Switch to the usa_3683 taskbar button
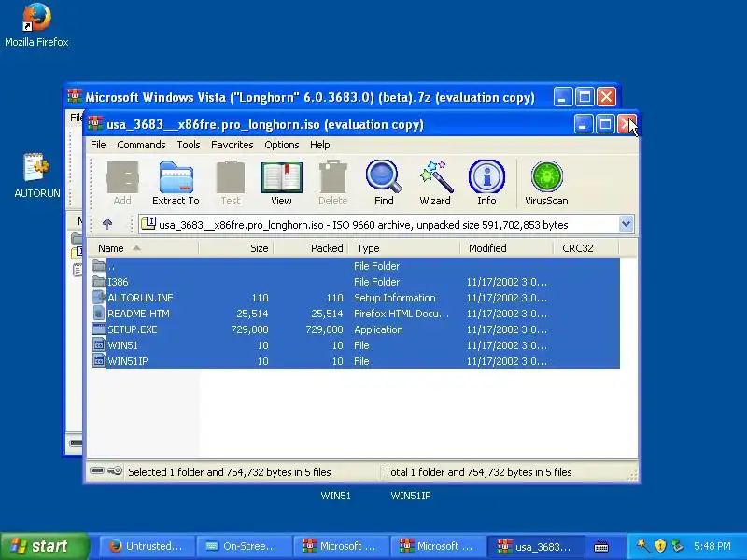 click(x=535, y=546)
